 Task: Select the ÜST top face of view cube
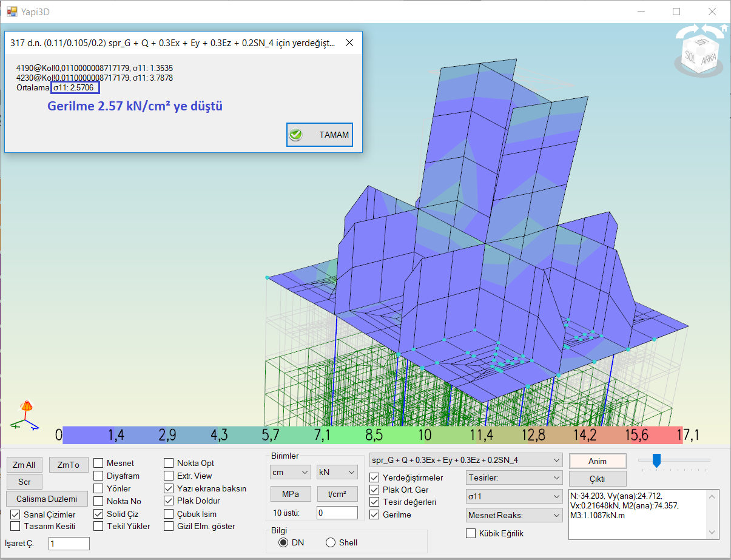(x=701, y=42)
